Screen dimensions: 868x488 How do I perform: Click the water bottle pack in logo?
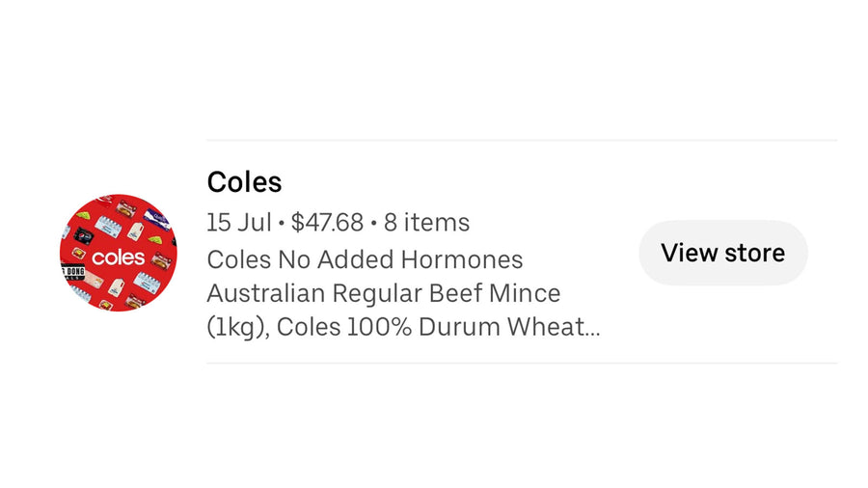point(108,227)
